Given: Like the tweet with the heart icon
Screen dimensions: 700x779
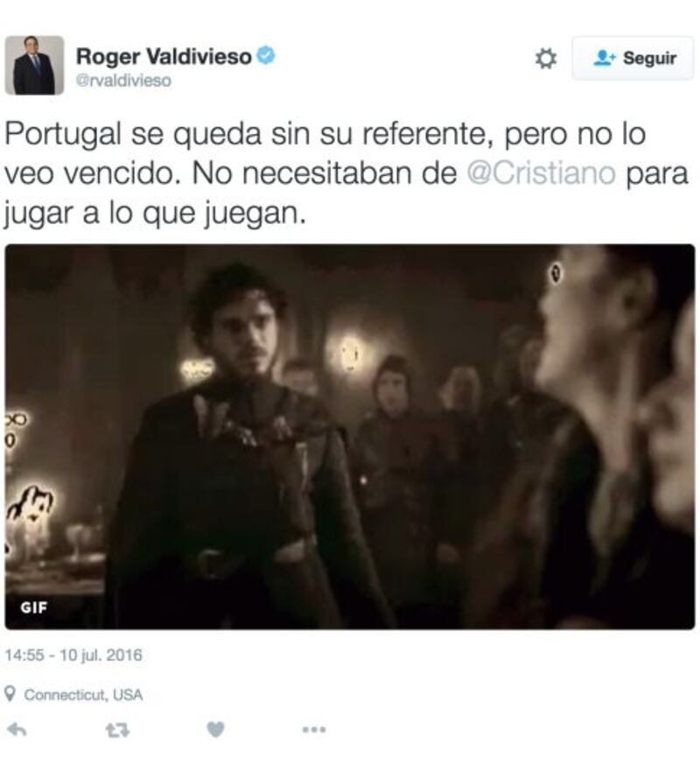Looking at the screenshot, I should tap(215, 729).
